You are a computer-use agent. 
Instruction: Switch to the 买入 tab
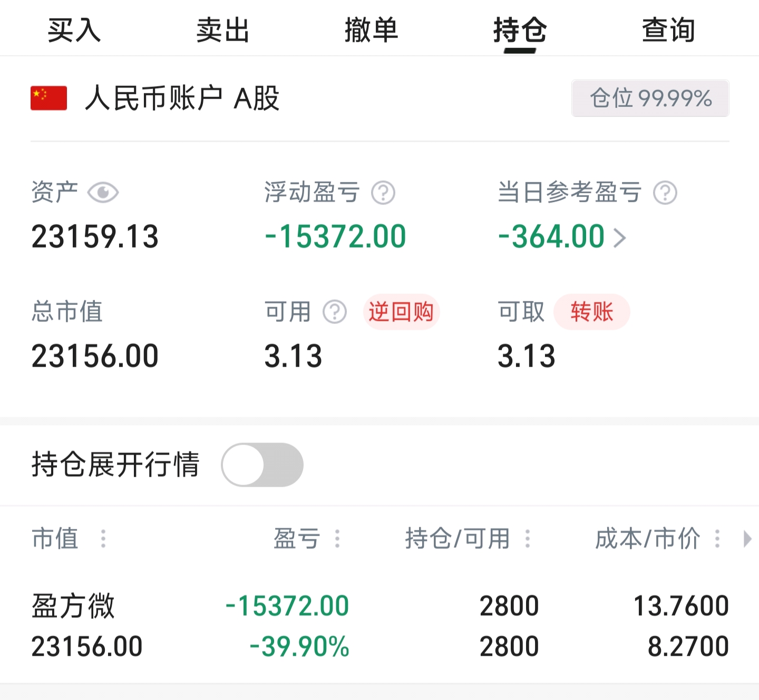(x=74, y=30)
